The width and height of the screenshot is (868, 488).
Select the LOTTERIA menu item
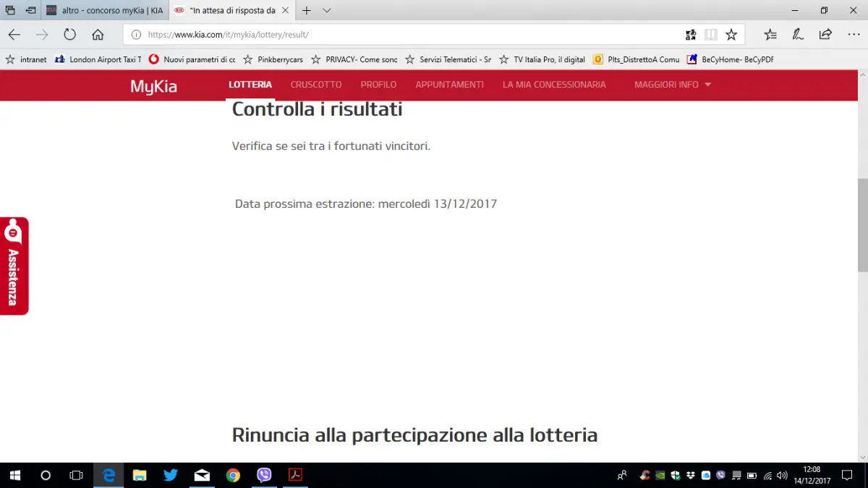point(250,85)
